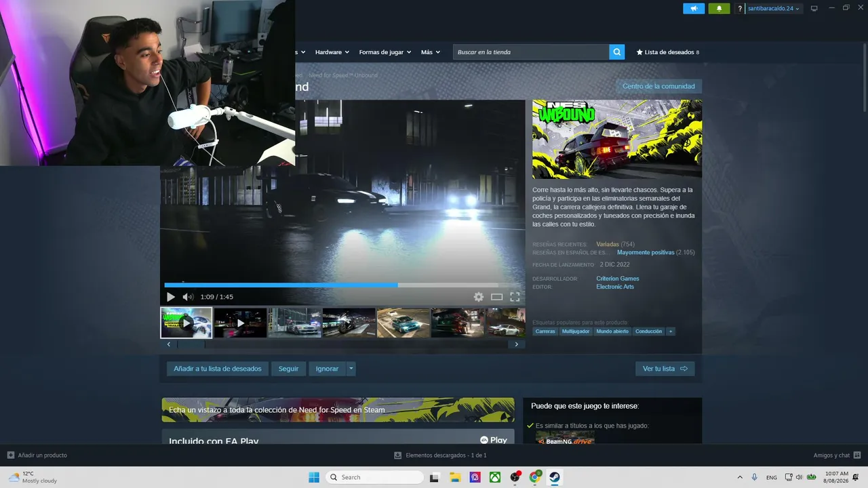Click the NFS Unbound capsule image
868x488 pixels.
617,140
